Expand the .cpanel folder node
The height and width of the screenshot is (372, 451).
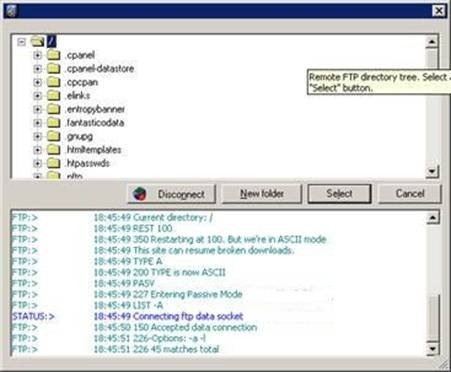pos(37,55)
